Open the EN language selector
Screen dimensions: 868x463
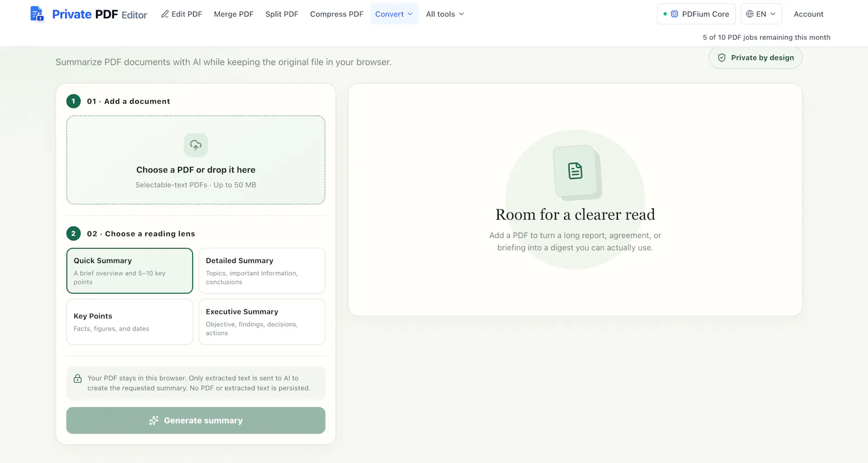click(x=761, y=14)
